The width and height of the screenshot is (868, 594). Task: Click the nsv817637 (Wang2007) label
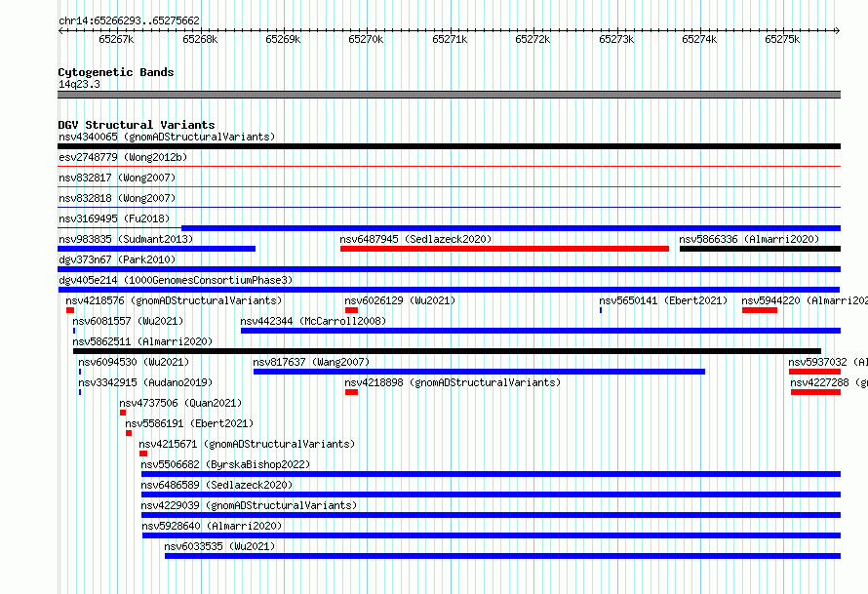click(311, 362)
